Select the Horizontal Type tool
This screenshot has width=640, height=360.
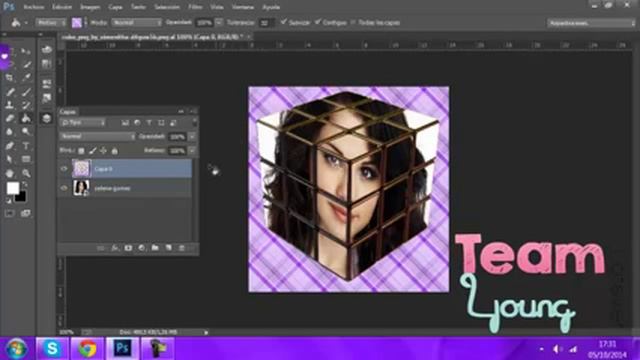click(x=26, y=146)
